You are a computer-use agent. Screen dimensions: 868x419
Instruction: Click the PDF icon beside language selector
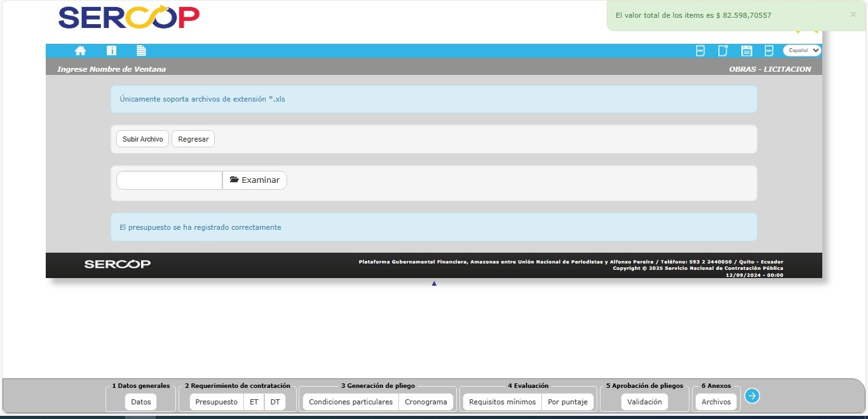[x=769, y=51]
